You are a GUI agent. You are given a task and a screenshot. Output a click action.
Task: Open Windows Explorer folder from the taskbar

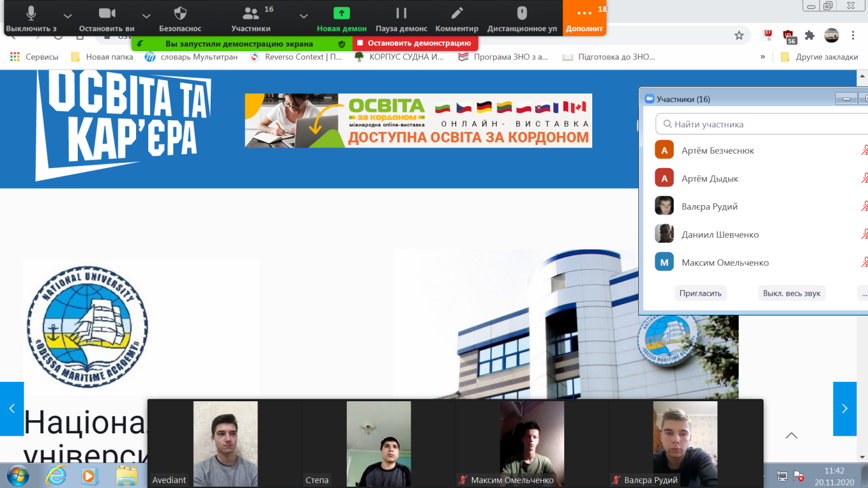[x=127, y=476]
